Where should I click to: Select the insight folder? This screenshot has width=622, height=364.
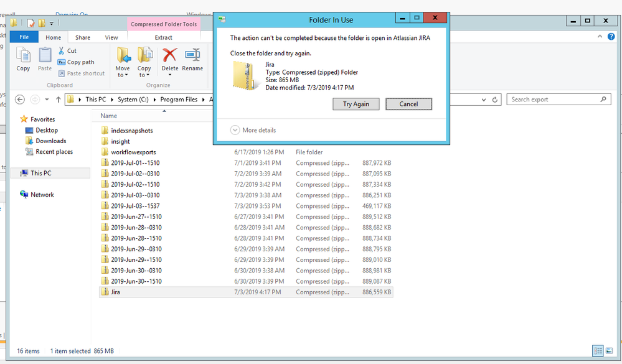115,141
